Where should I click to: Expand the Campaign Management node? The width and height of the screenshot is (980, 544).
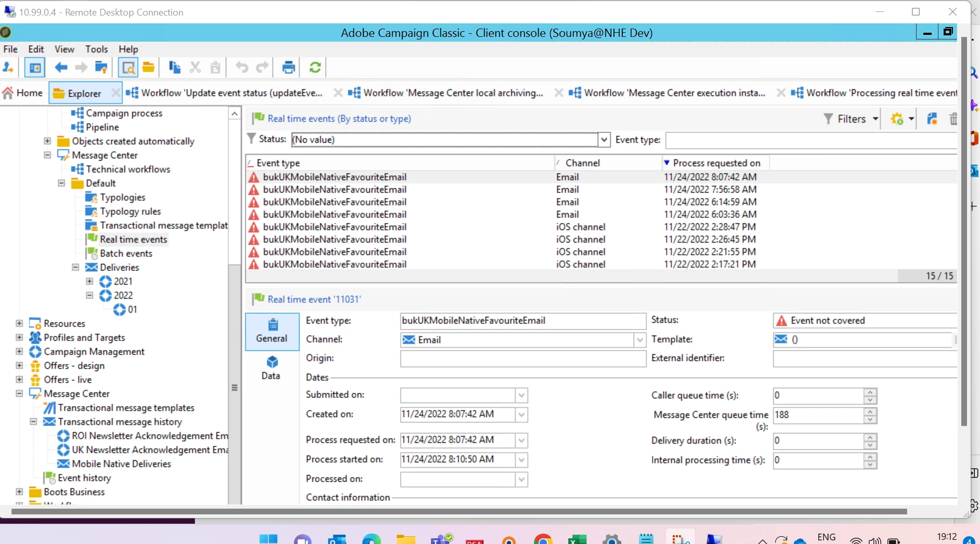19,351
